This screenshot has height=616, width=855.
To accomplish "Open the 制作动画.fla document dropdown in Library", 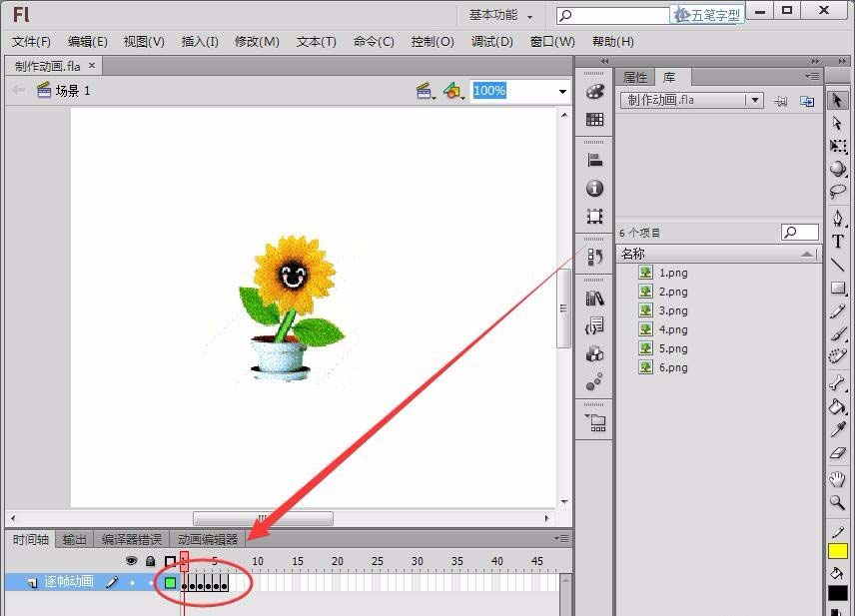I will point(756,100).
